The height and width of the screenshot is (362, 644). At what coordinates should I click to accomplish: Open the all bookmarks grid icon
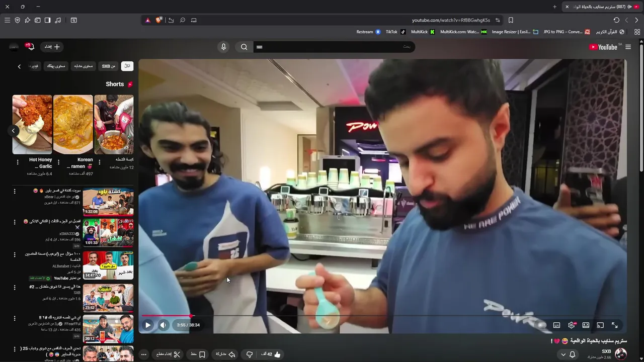(x=637, y=32)
